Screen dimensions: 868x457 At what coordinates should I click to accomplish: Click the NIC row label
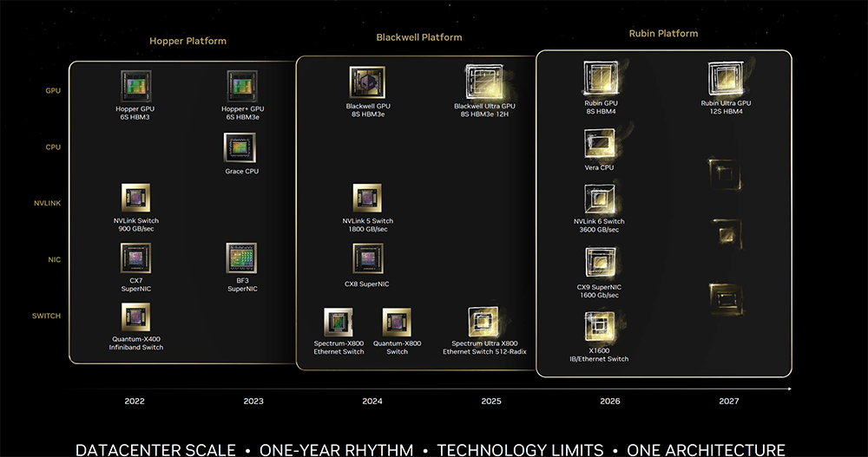54,259
